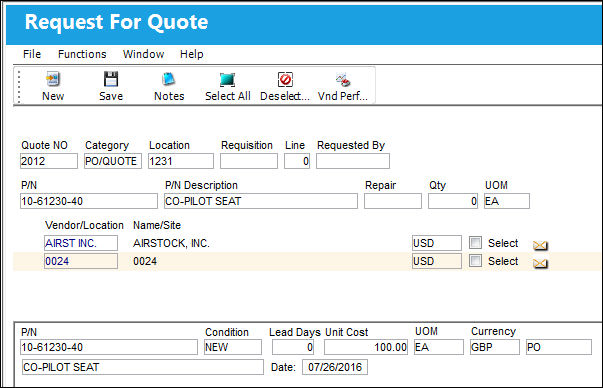Click the Quote NO field showing 2012
The width and height of the screenshot is (603, 388).
[49, 161]
